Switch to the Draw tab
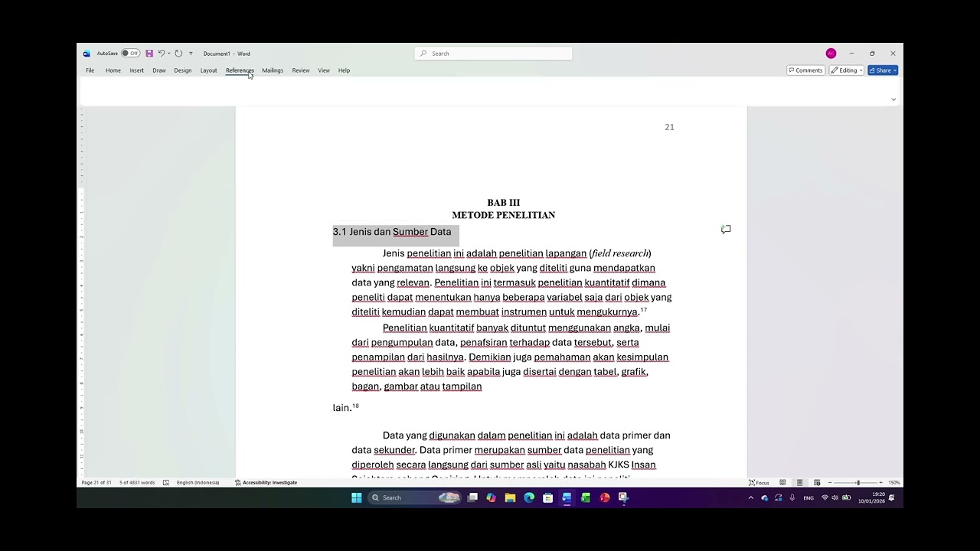This screenshot has width=980, height=551. [159, 70]
